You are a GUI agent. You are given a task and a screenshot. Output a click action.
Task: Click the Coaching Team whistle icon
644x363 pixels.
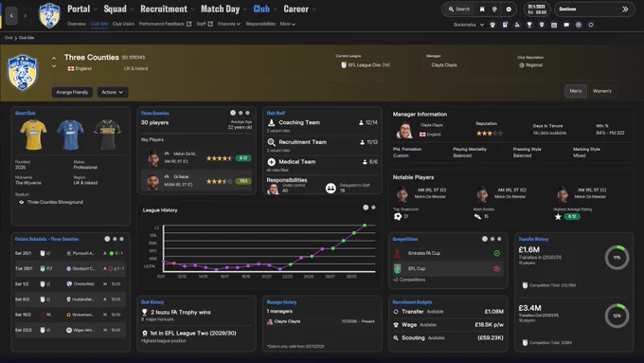click(271, 122)
